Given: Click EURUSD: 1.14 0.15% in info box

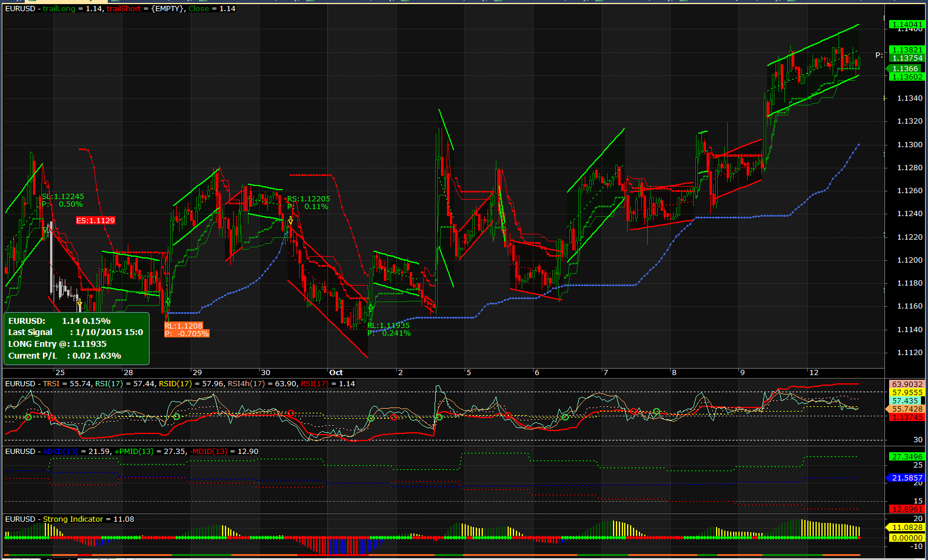Looking at the screenshot, I should (x=59, y=322).
